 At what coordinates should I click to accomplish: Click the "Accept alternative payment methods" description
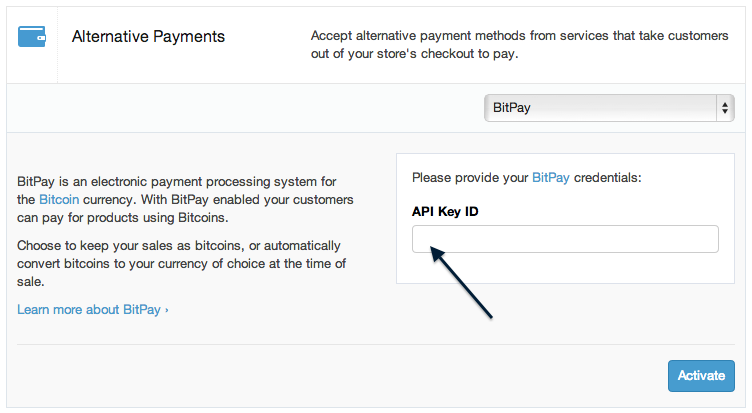[519, 45]
